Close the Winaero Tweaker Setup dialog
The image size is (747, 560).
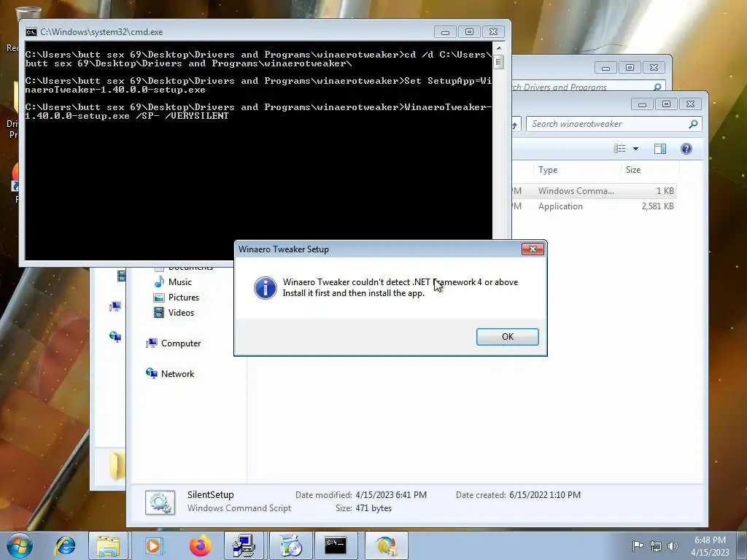coord(533,249)
